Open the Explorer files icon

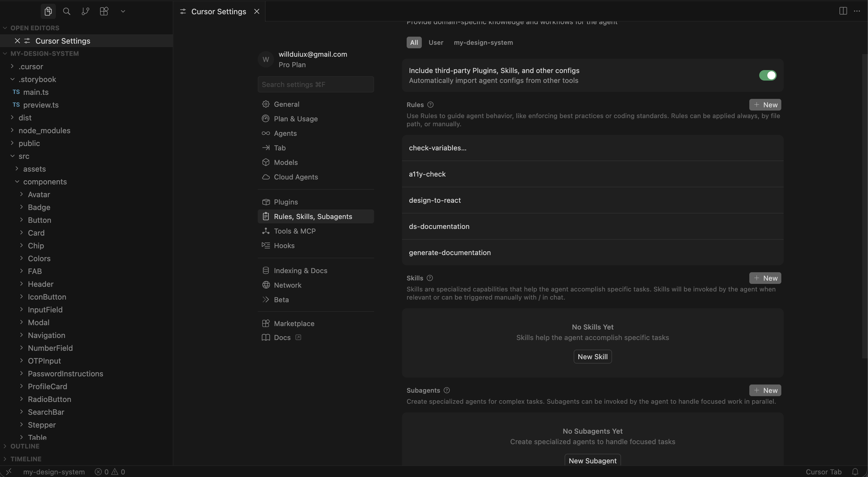coord(48,11)
